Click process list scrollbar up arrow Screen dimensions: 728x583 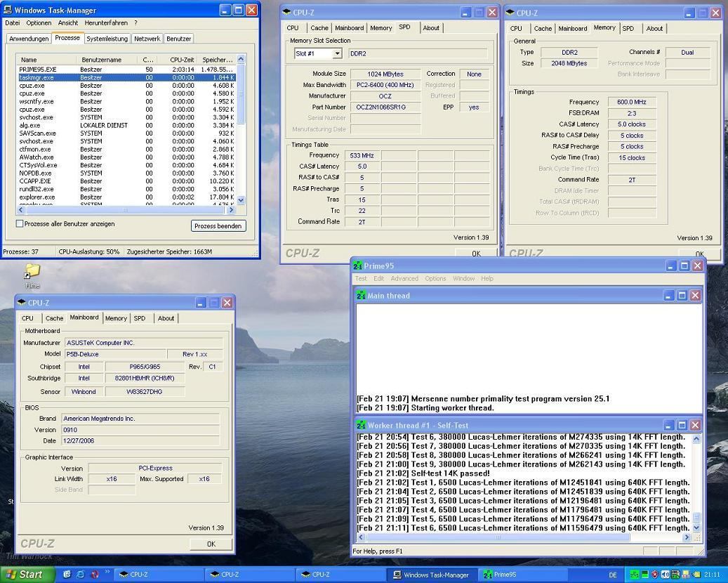(241, 60)
